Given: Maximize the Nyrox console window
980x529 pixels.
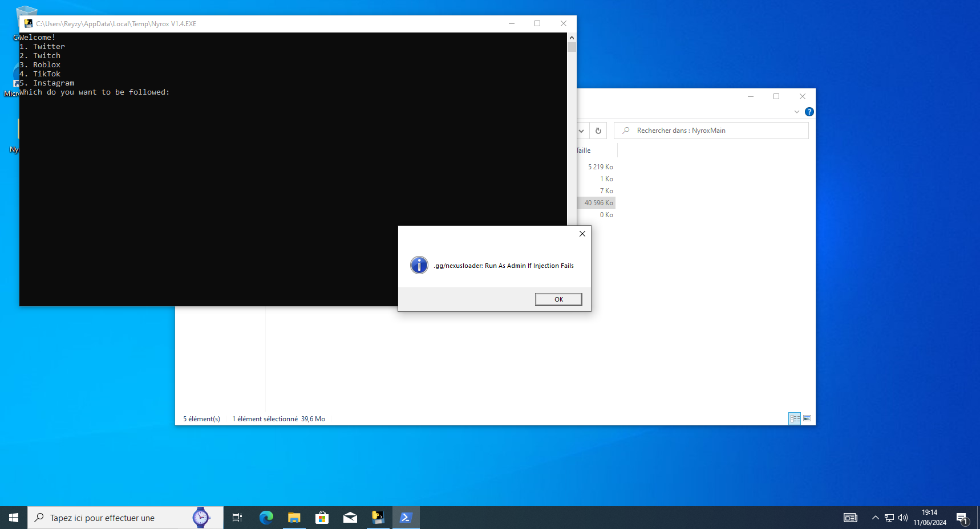Looking at the screenshot, I should [537, 23].
